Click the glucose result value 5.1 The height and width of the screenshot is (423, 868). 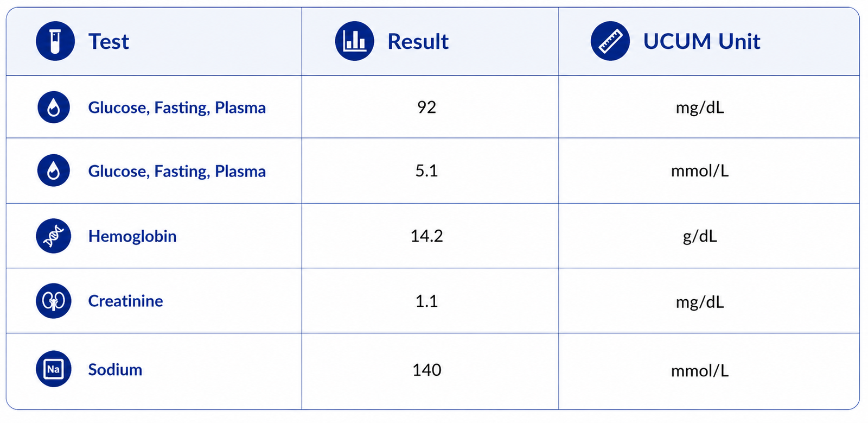point(426,171)
